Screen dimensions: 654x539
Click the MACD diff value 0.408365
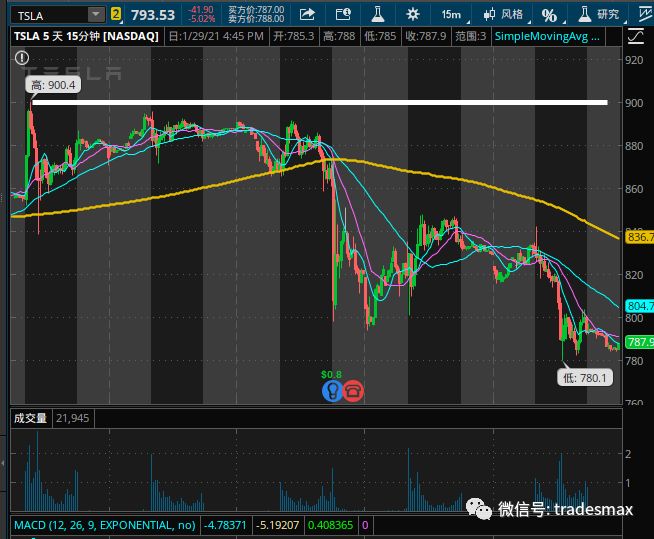point(330,525)
